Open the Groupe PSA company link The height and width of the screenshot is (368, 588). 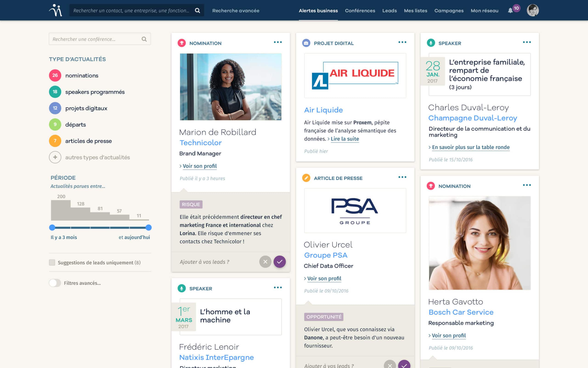click(x=326, y=255)
